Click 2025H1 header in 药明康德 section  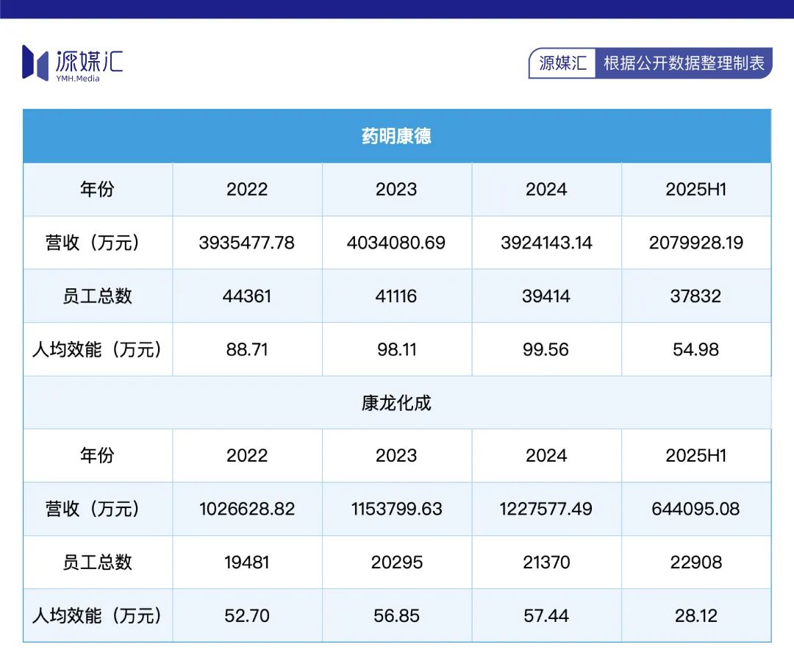click(x=696, y=190)
